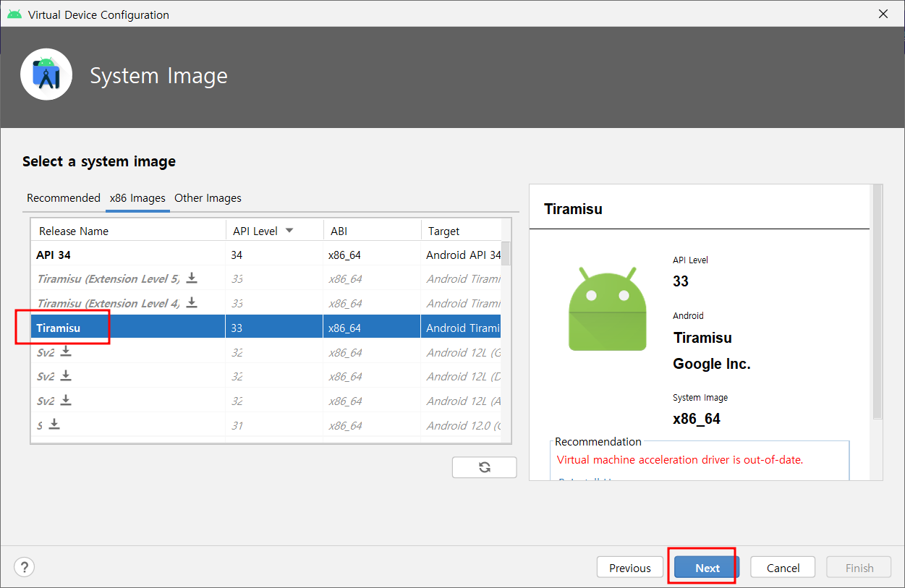This screenshot has width=905, height=588.
Task: Click the acceleration driver out-of-date warning
Action: click(x=680, y=459)
